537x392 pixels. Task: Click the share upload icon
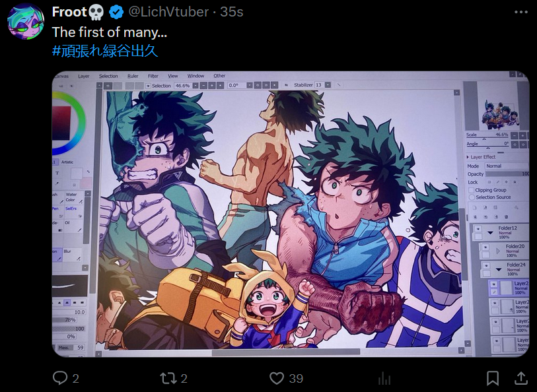tap(520, 378)
